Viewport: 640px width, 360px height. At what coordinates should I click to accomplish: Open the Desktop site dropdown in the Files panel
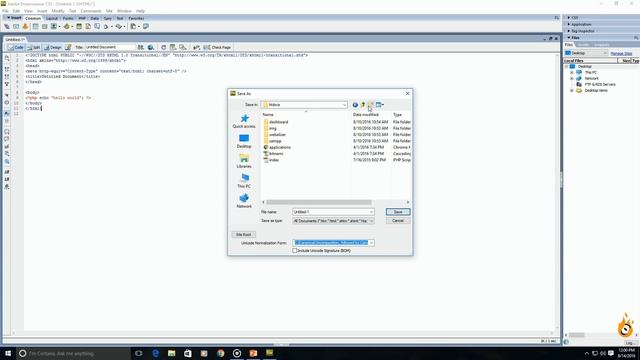[605, 53]
